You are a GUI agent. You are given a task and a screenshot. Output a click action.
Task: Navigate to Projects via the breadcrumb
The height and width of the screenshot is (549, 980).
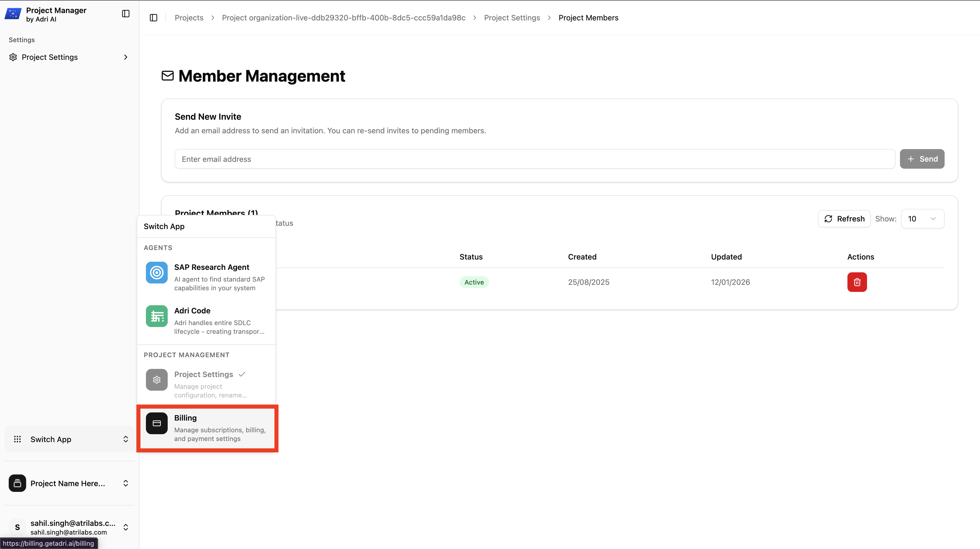tap(189, 17)
